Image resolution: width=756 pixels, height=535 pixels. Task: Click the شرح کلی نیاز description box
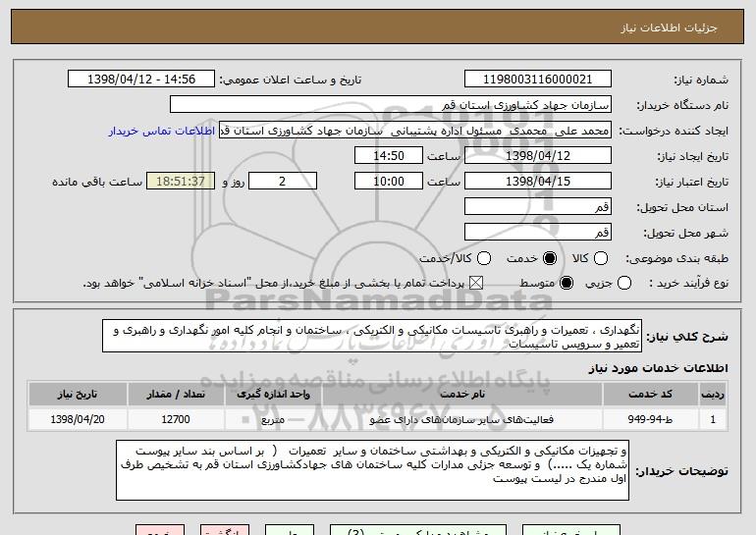click(x=372, y=336)
